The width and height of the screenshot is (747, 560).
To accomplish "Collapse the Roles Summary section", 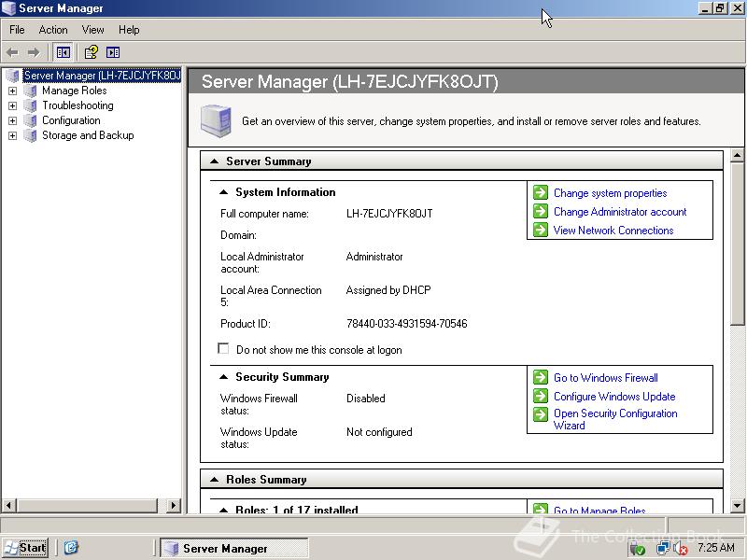I will [215, 480].
